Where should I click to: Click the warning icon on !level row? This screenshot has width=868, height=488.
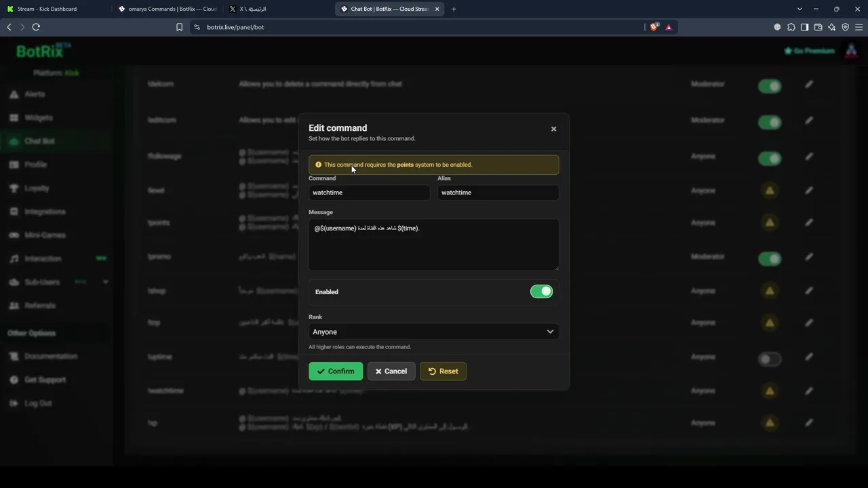pyautogui.click(x=770, y=190)
